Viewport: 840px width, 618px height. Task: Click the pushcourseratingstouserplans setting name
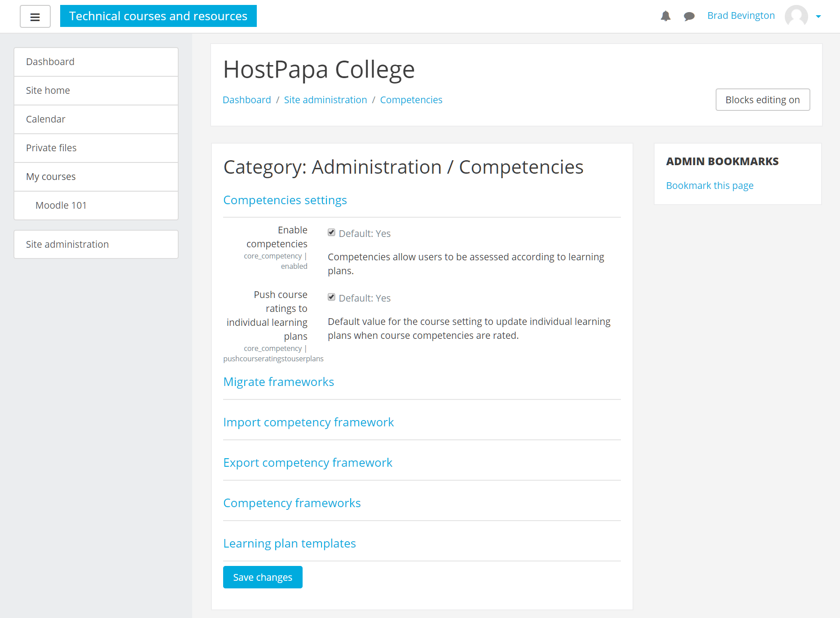(x=273, y=359)
